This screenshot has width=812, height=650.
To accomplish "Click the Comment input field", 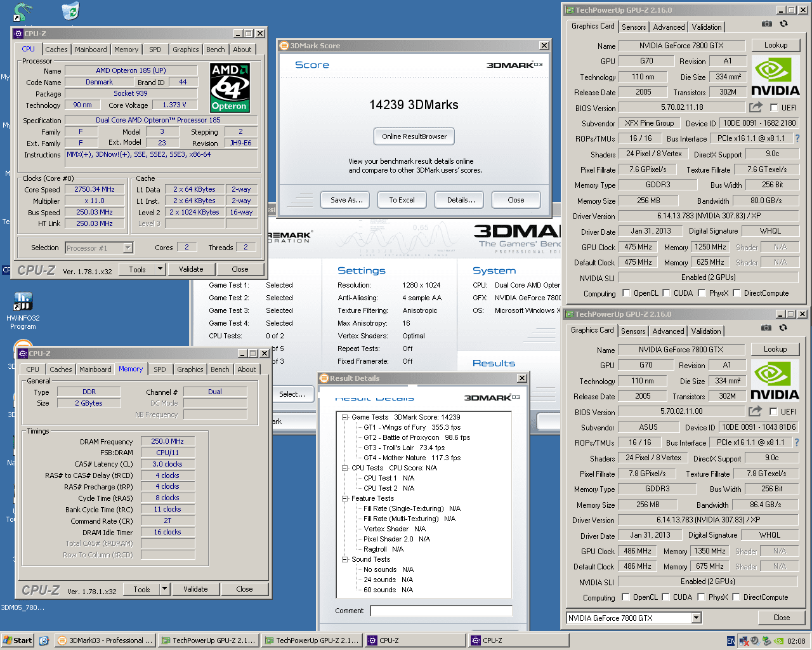I will (x=441, y=611).
